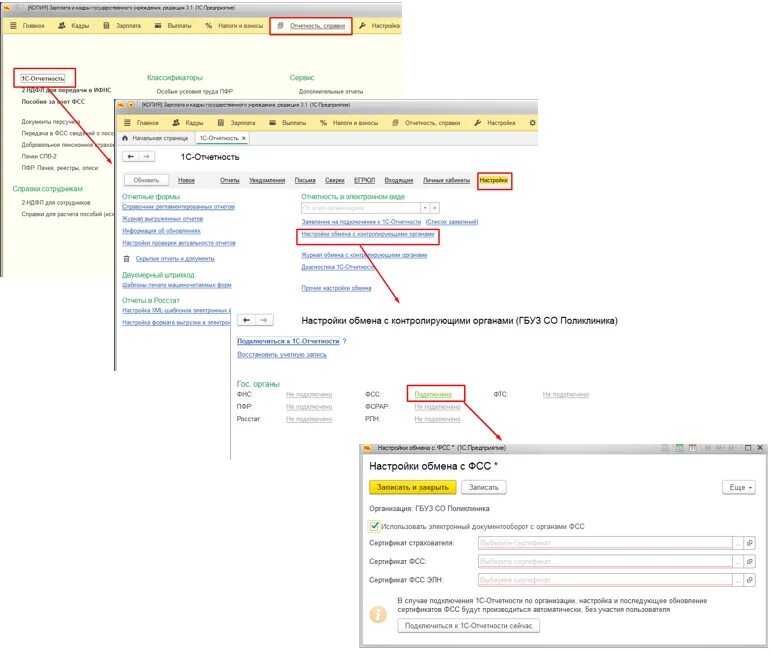Screen dimensions: 773x653
Task: Open the Зарплата section in the back window
Action: [x=122, y=26]
